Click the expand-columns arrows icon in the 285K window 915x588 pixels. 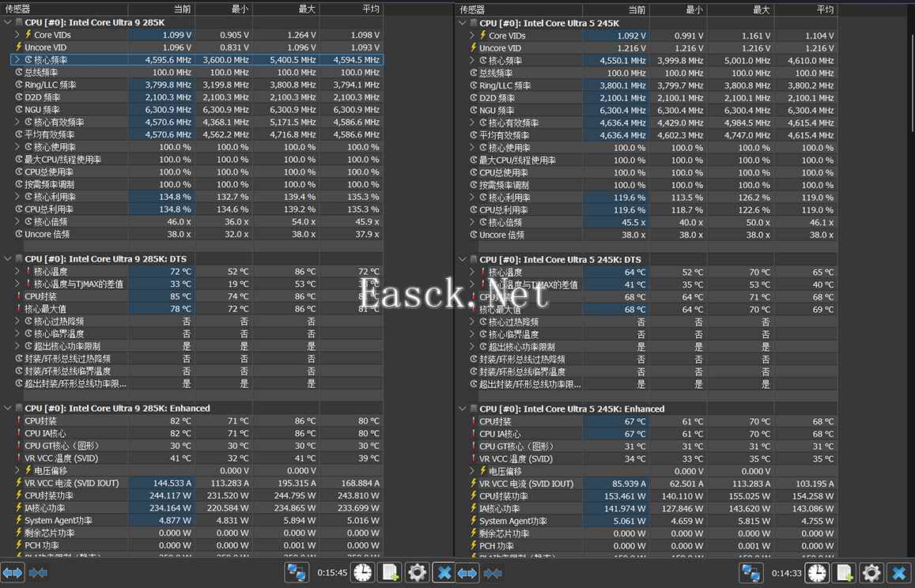click(x=12, y=573)
